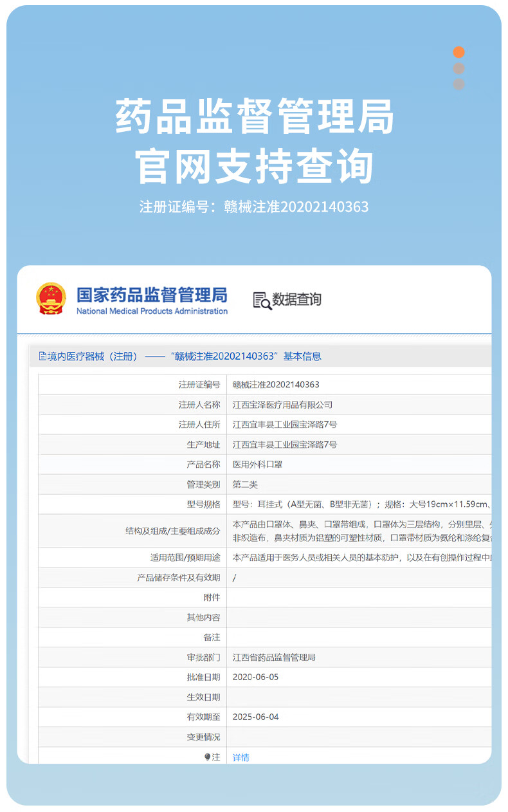Viewport: 508px width, 812px height.
Task: Click the 其他内容 row label
Action: coord(203,618)
